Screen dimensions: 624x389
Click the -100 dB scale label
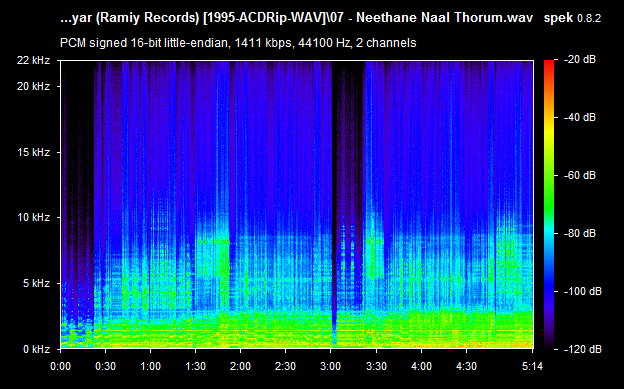(583, 291)
